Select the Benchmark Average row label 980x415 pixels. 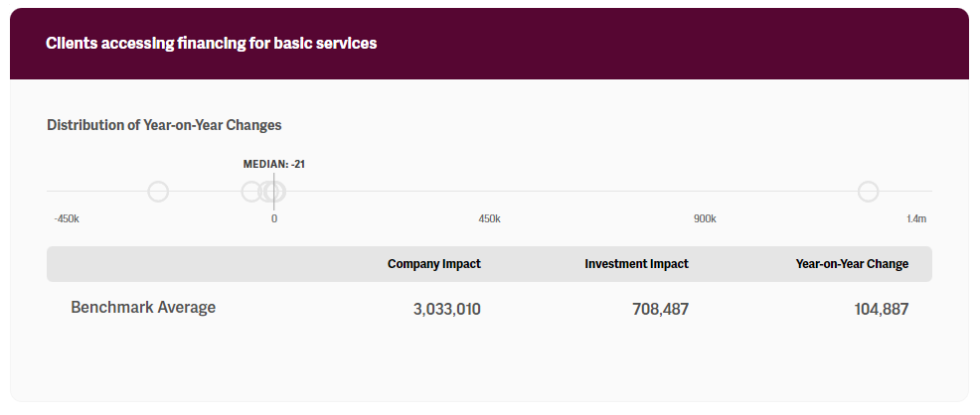[x=143, y=308]
